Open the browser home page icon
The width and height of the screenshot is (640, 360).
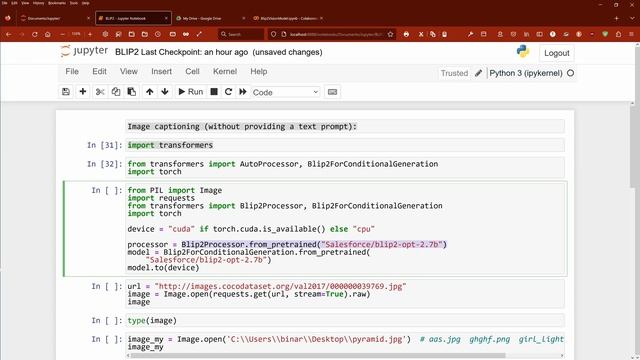point(48,34)
